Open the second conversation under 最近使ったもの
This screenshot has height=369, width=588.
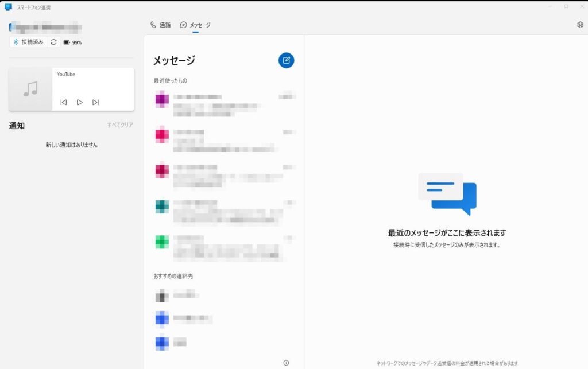[224, 139]
